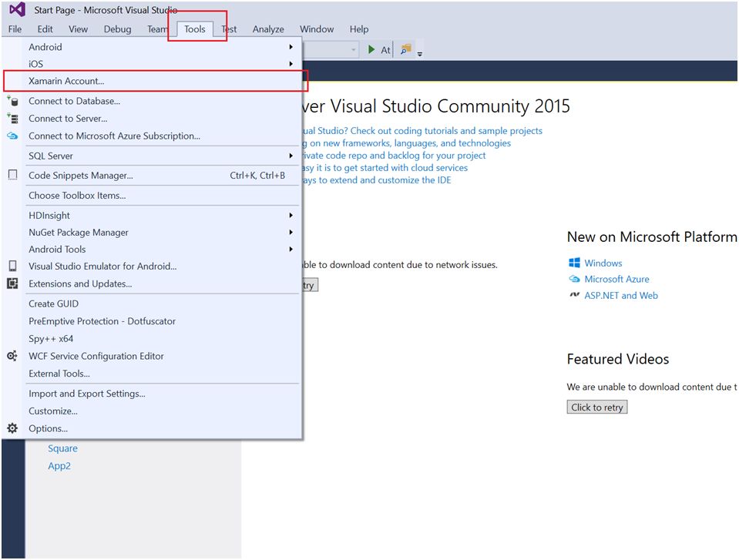Open the ASP.NET and Web link

click(622, 295)
